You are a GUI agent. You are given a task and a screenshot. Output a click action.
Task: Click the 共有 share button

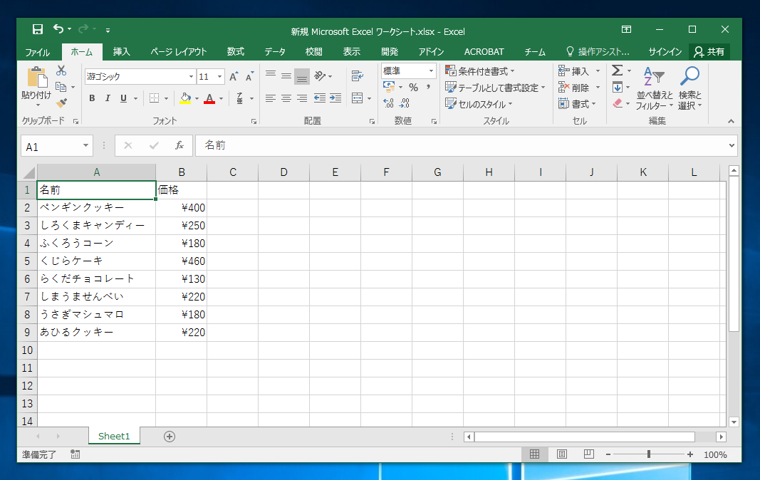(709, 52)
